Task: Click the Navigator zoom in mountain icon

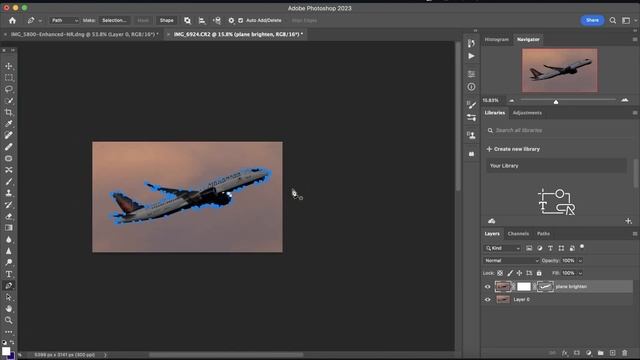Action: point(624,100)
